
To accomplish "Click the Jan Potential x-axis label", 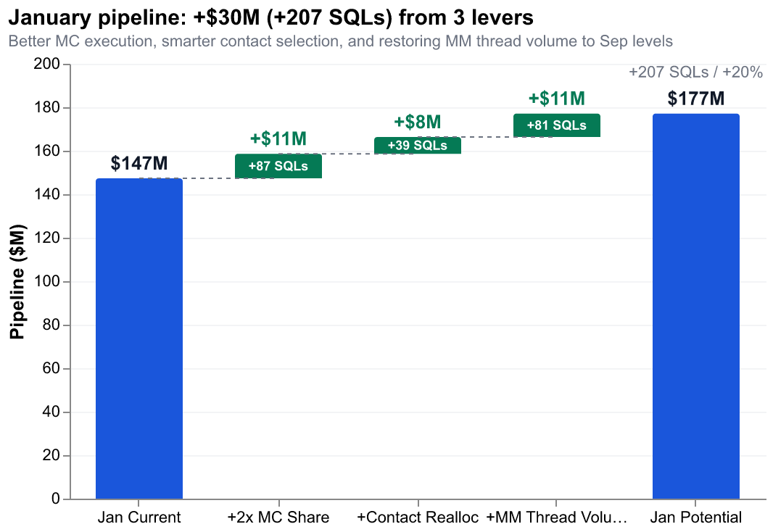I will pyautogui.click(x=695, y=518).
